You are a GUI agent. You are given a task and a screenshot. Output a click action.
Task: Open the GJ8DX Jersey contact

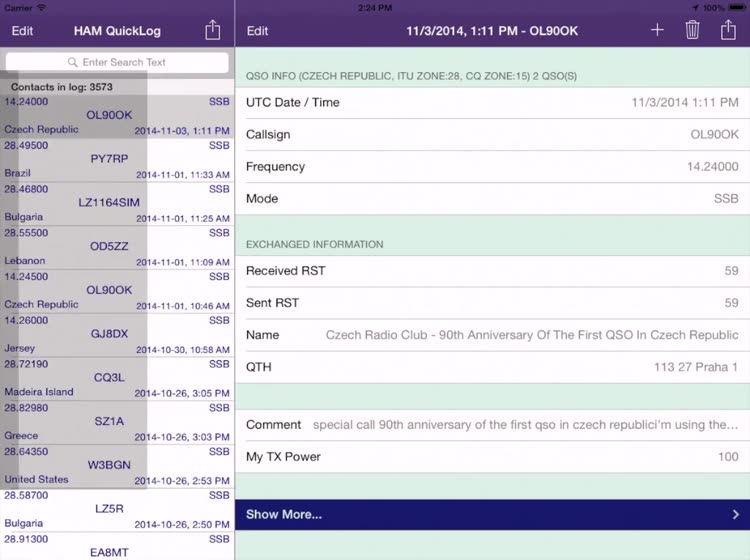point(117,335)
